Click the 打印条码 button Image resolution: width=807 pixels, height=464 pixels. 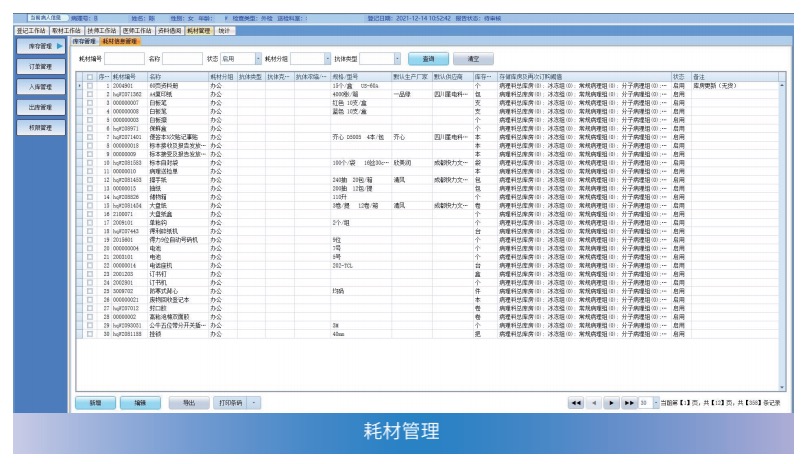click(231, 403)
